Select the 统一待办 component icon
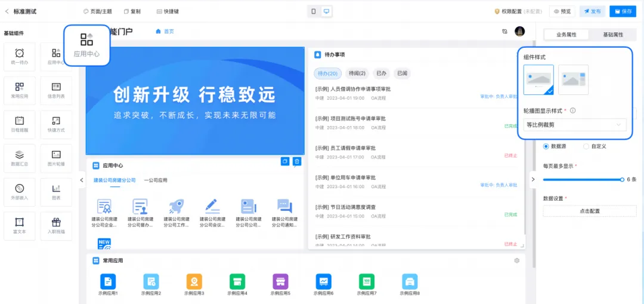The height and width of the screenshot is (304, 644). pos(20,56)
